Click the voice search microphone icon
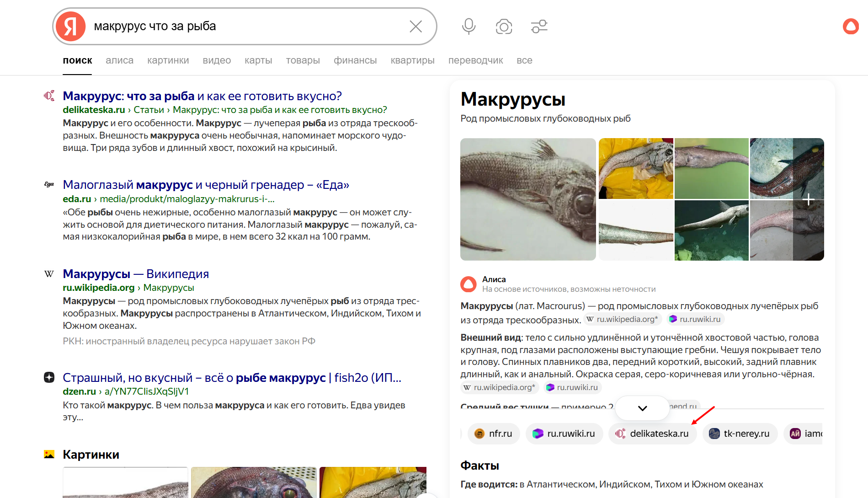This screenshot has width=868, height=498. click(x=469, y=27)
